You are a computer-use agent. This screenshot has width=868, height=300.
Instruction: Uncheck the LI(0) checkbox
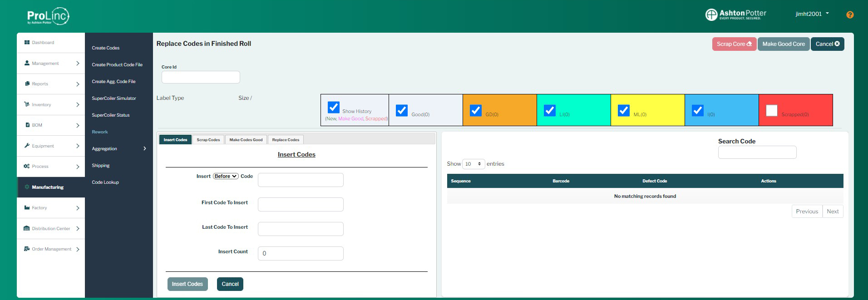coord(550,110)
